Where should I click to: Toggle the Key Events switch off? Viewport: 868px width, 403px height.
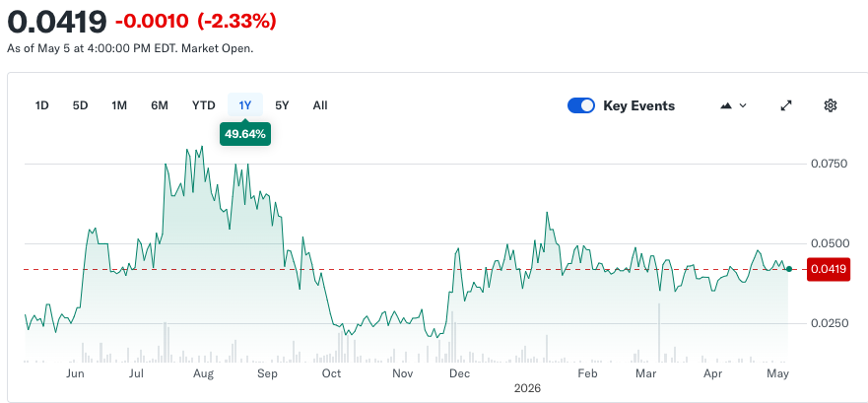click(580, 105)
